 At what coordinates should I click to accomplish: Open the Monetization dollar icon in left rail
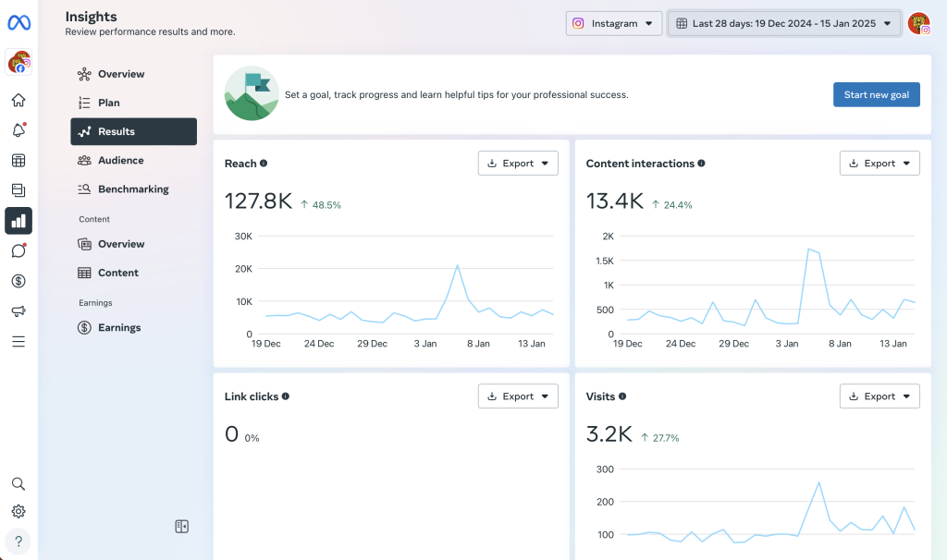tap(18, 281)
